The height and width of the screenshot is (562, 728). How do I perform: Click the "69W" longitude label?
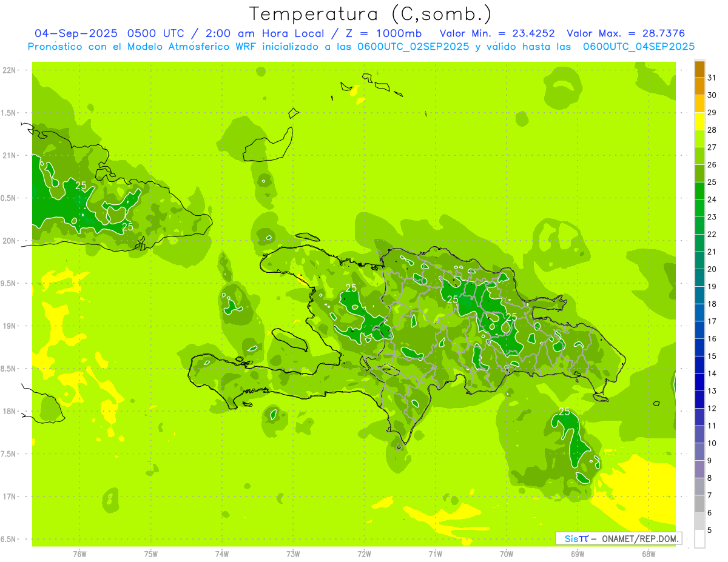(578, 554)
